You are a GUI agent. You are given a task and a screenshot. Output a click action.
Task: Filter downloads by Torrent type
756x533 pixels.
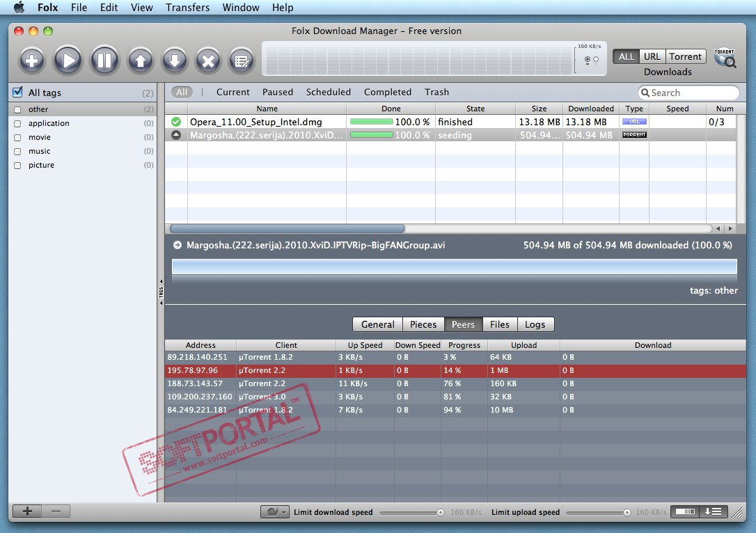(685, 56)
